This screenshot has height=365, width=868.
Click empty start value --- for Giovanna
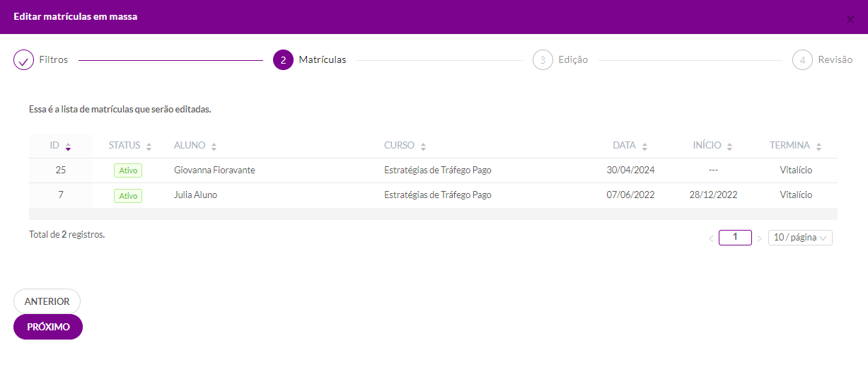[713, 170]
